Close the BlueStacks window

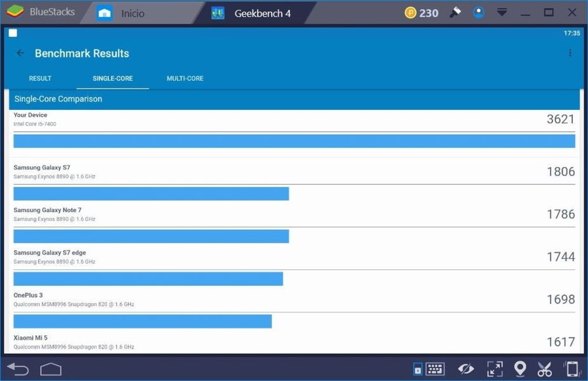coord(572,13)
